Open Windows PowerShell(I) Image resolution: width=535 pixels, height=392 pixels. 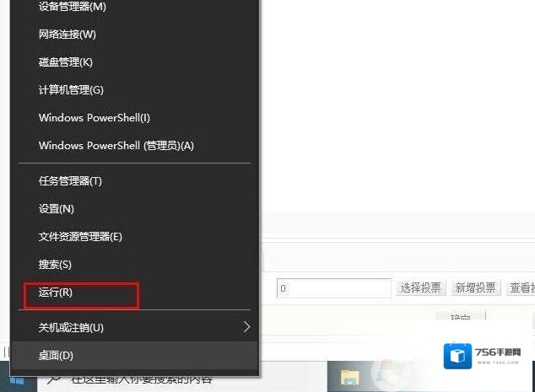coord(134,118)
